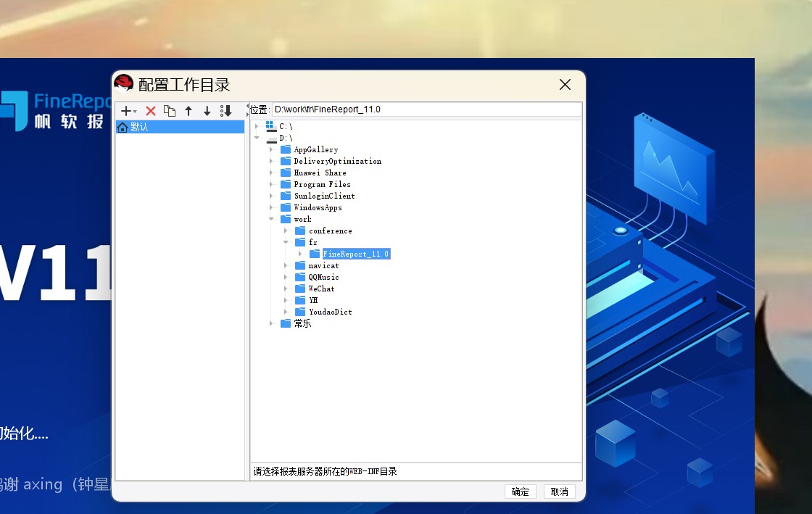
Task: Select the 'AppGallery' folder name
Action: coord(316,149)
